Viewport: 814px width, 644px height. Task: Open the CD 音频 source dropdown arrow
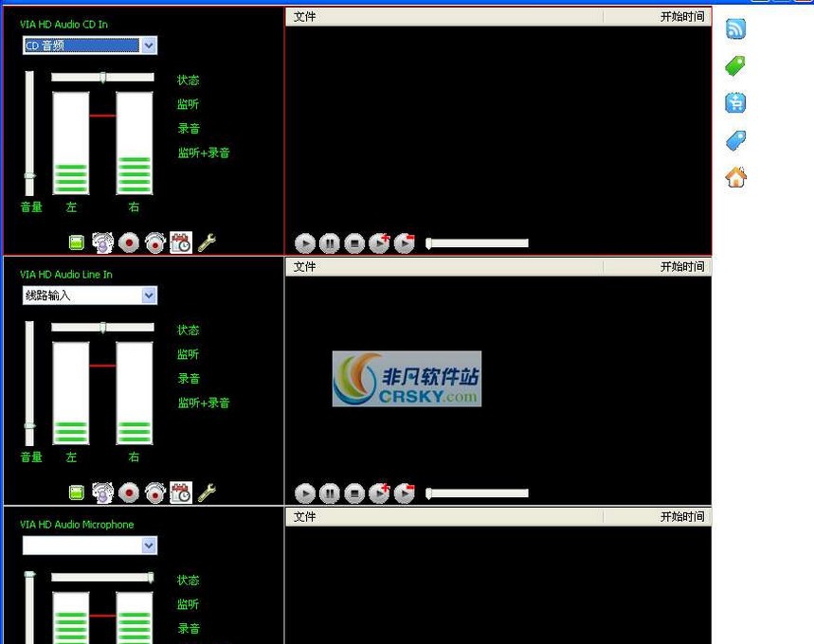[x=149, y=45]
